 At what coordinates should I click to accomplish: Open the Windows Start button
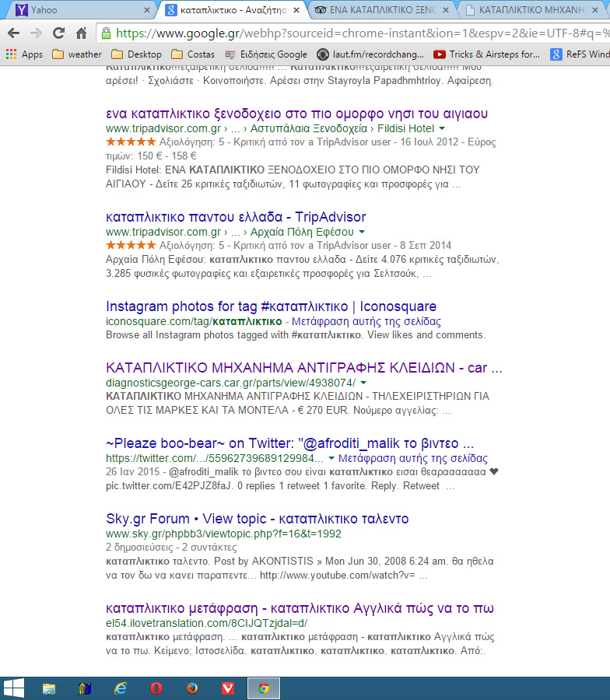(x=13, y=688)
